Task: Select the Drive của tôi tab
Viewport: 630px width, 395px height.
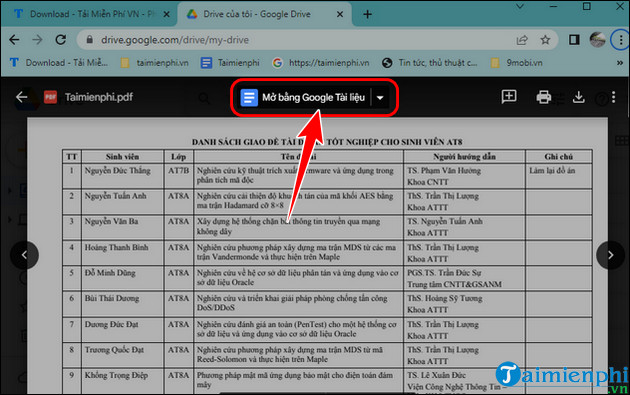Action: (x=257, y=14)
